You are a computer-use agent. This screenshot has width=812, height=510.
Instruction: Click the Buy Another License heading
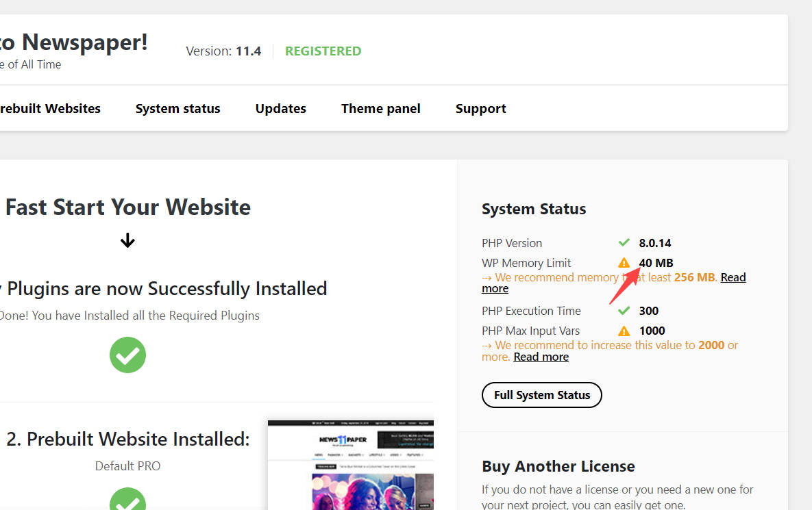558,467
